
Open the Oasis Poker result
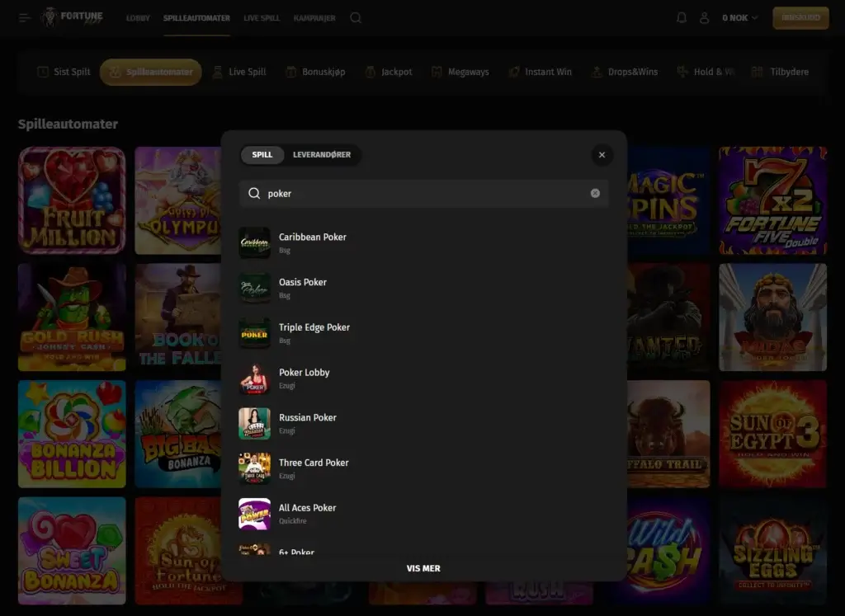point(423,288)
